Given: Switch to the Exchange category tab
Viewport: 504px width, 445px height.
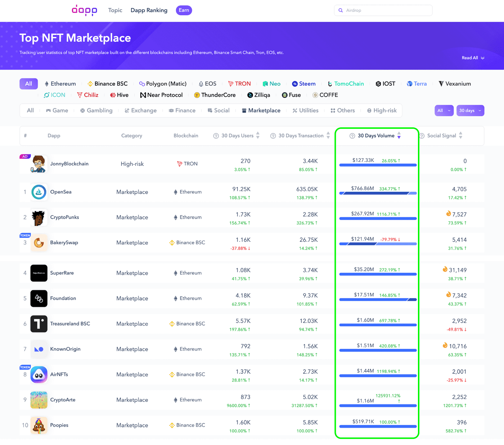Looking at the screenshot, I should tap(140, 111).
